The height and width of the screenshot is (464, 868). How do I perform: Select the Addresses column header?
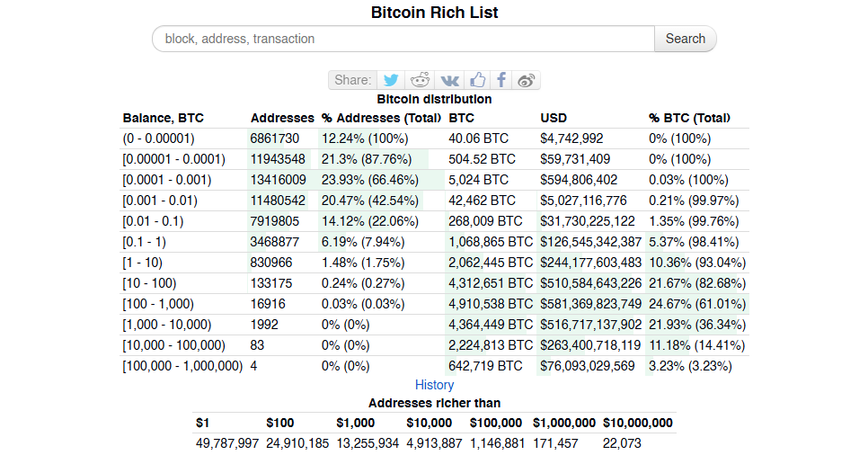282,118
